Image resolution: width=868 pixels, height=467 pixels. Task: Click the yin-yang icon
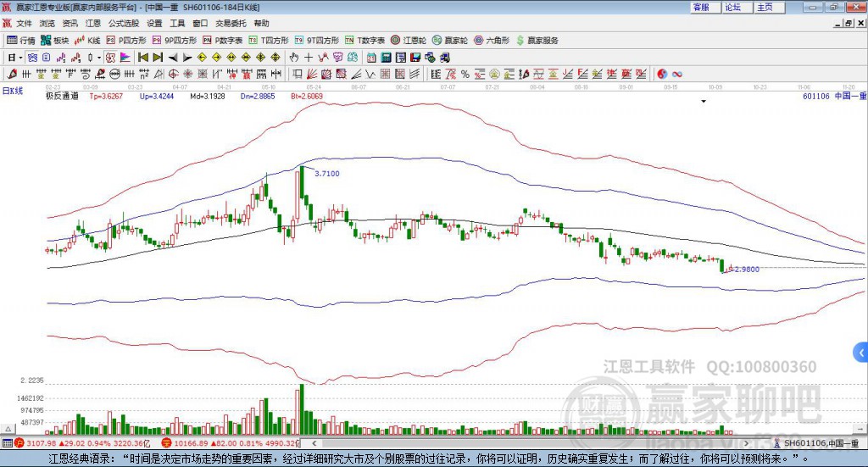point(662,74)
